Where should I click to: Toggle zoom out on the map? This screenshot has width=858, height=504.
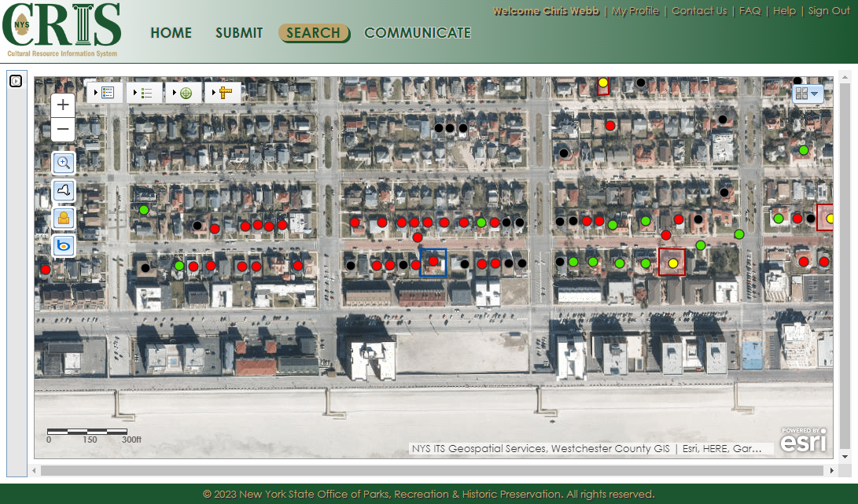[x=63, y=128]
